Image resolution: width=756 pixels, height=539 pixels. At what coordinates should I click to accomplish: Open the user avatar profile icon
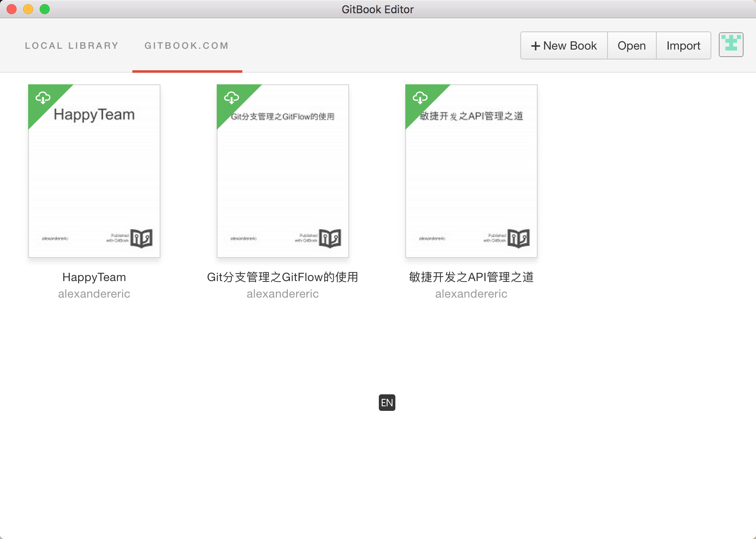731,45
